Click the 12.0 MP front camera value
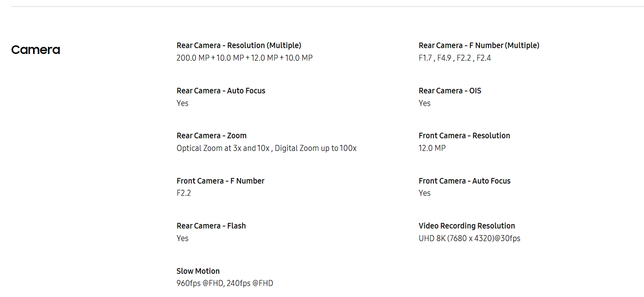The image size is (644, 297). 432,148
